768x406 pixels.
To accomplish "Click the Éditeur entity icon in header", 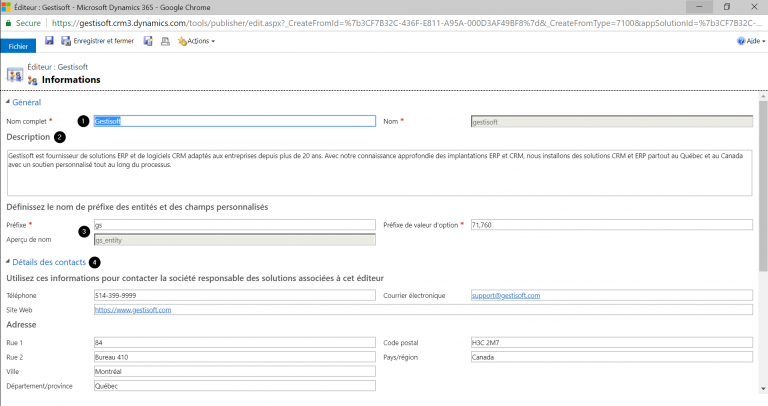I will coord(15,75).
